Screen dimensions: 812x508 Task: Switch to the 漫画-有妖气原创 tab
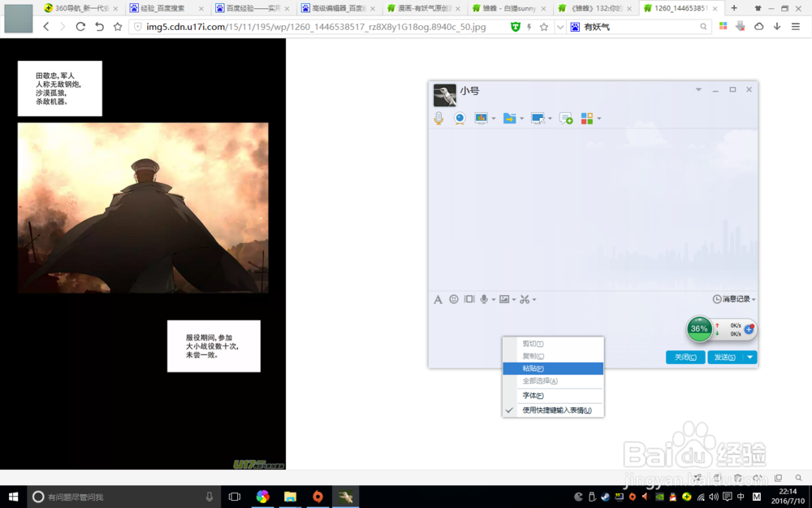pos(424,8)
